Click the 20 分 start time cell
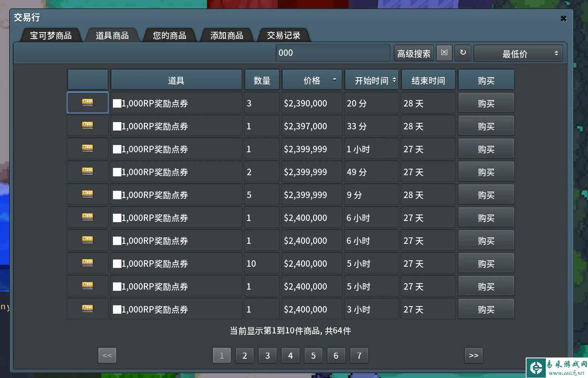Viewport: 588px width, 378px height. coord(372,103)
